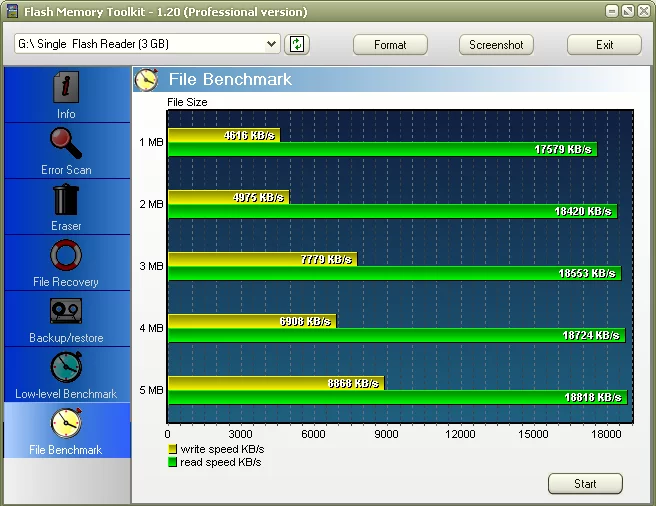Viewport: 656px width, 506px height.
Task: Select the File Benchmark stopwatch icon
Action: point(66,423)
